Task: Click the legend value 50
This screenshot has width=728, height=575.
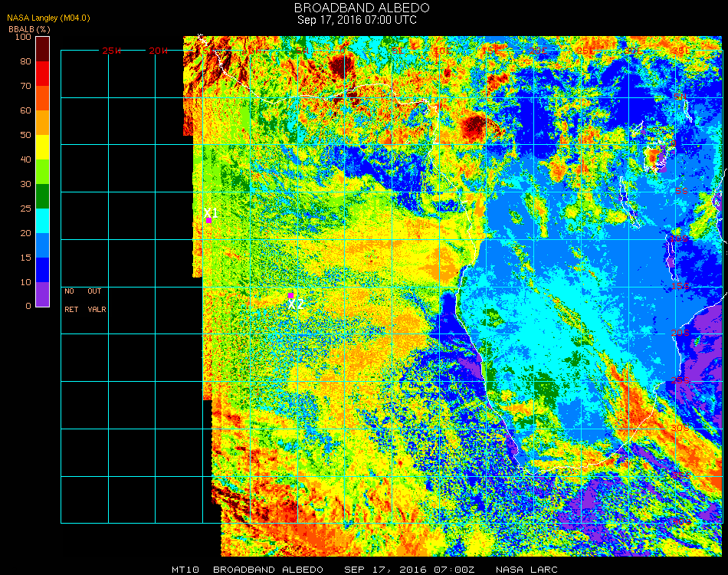Action: pos(25,135)
